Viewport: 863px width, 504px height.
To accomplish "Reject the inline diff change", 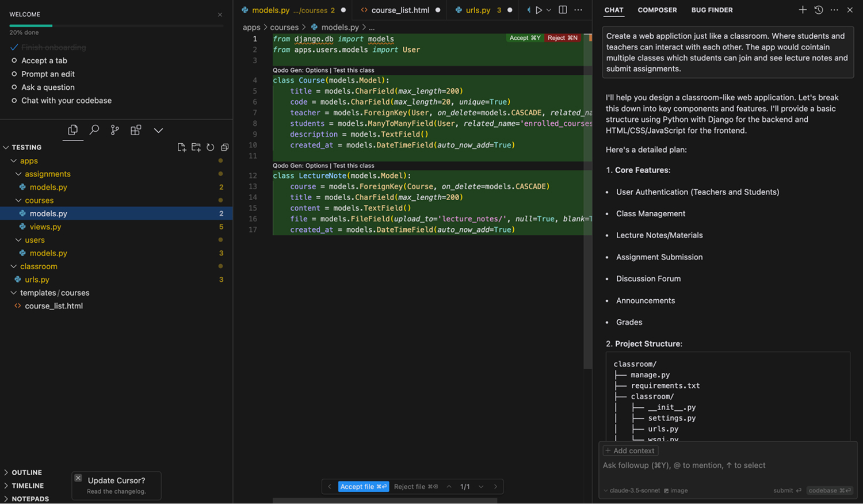I will coord(562,38).
